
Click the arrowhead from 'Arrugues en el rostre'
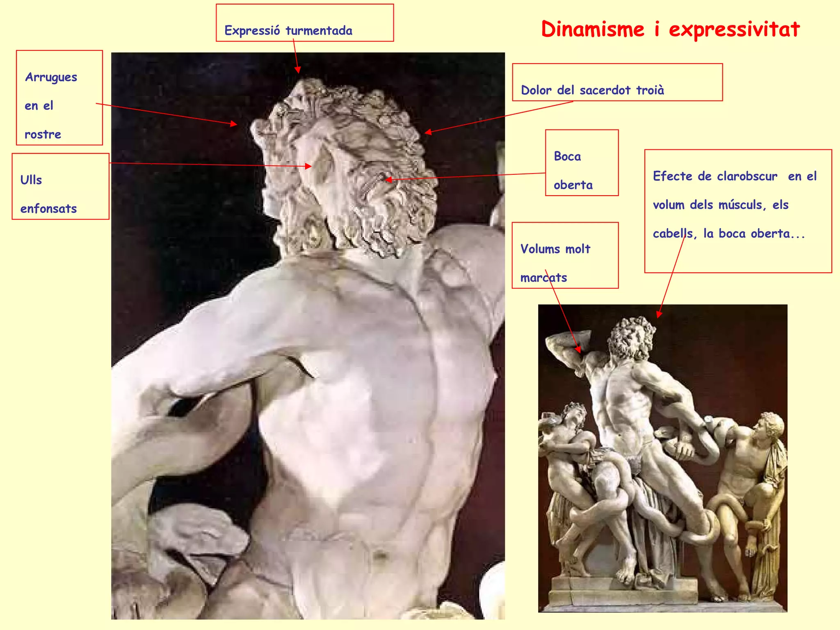click(234, 123)
